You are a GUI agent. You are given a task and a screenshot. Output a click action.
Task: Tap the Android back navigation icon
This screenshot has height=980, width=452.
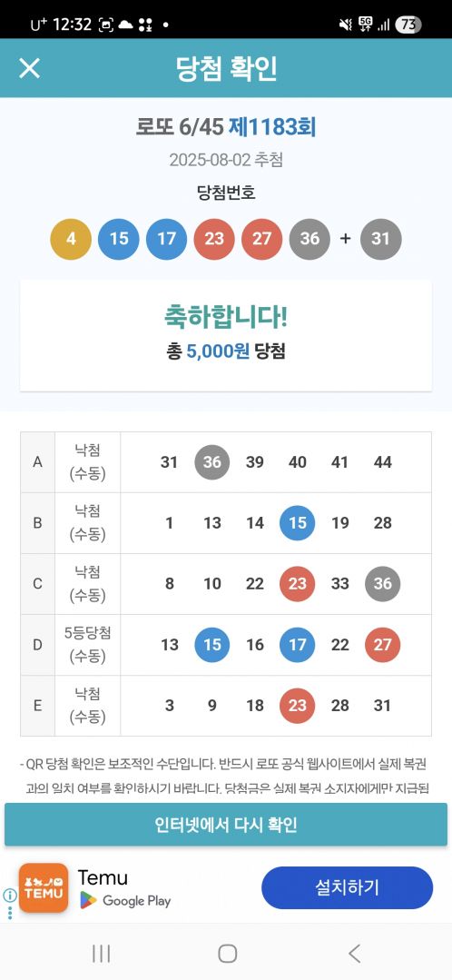click(x=354, y=953)
